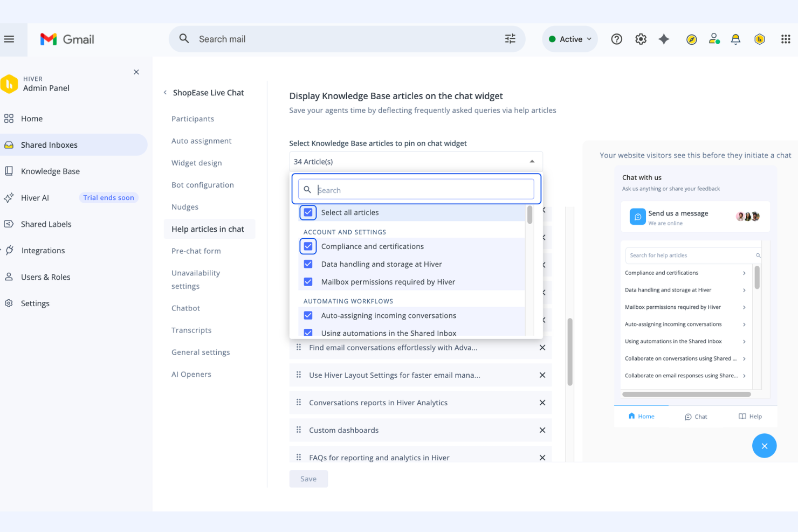Uncheck Using automations in the Shared Inbox
The image size is (798, 532).
308,333
